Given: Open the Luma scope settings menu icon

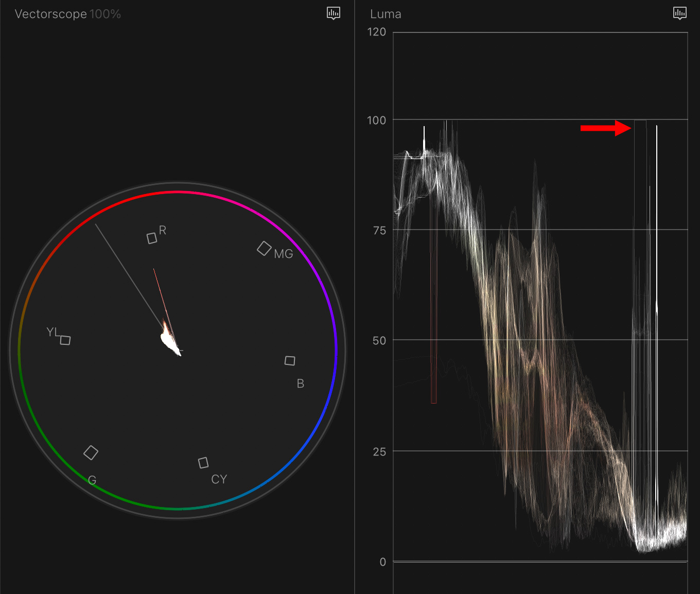Looking at the screenshot, I should [x=680, y=13].
